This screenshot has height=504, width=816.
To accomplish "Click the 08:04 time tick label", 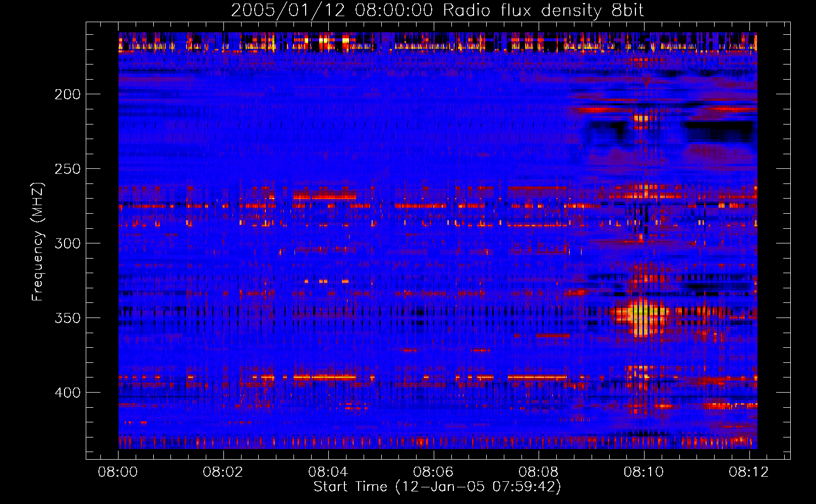I will pos(328,472).
